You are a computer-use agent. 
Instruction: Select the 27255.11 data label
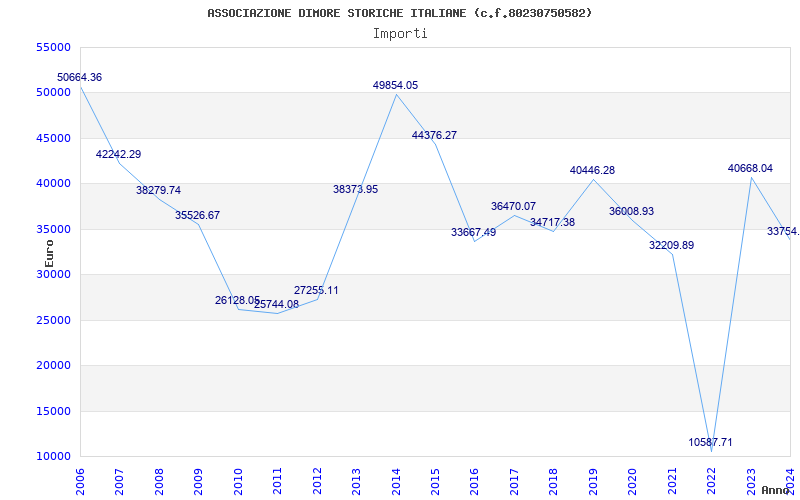316,290
